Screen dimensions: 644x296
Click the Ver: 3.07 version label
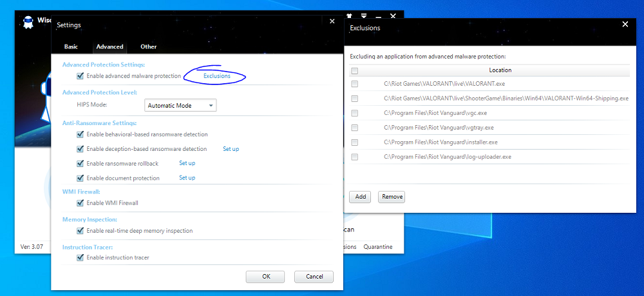pos(32,247)
